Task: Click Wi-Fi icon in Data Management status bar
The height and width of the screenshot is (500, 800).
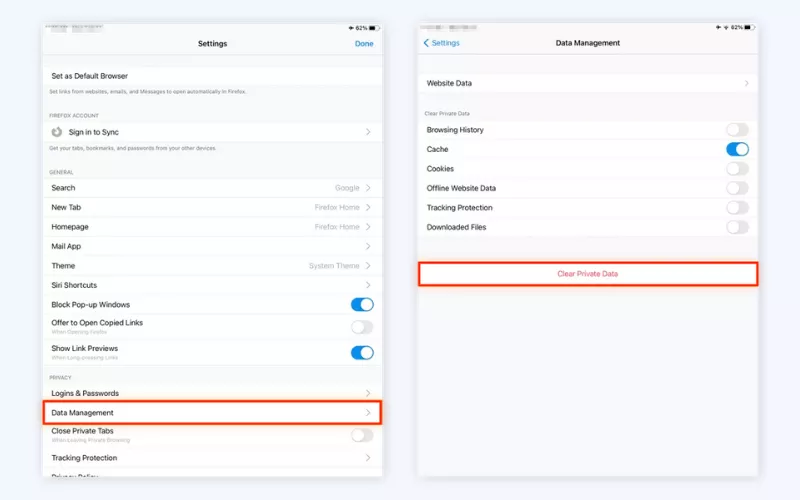Action: 726,28
